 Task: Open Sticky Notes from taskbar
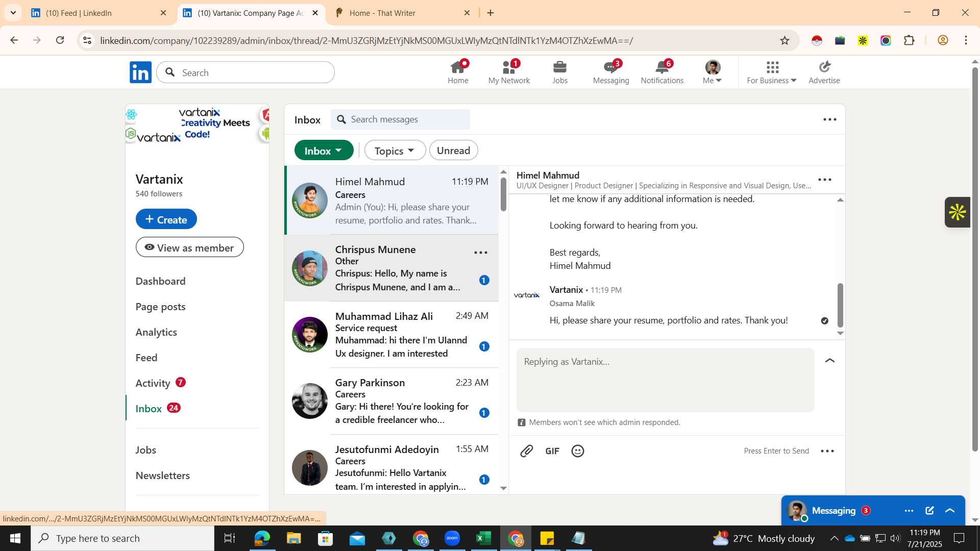[x=547, y=538]
